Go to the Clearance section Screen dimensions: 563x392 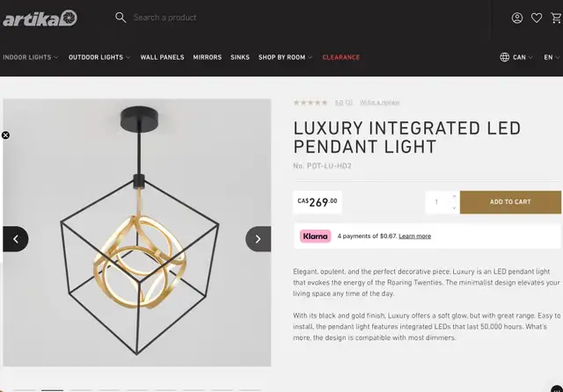[340, 57]
